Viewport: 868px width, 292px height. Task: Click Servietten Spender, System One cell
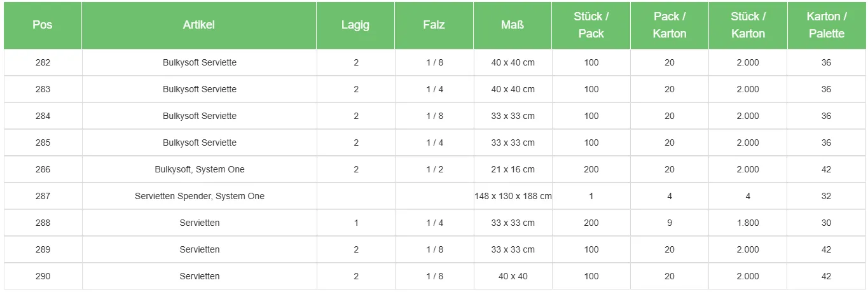click(199, 196)
